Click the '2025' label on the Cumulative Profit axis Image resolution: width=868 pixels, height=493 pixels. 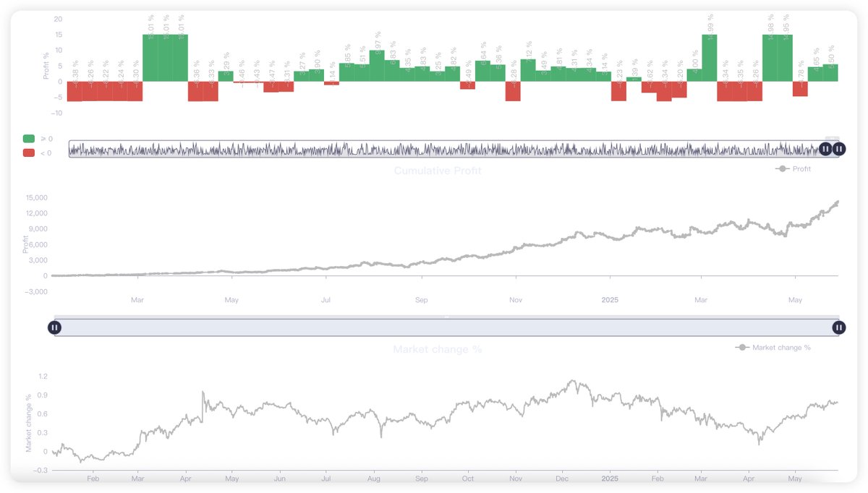610,299
